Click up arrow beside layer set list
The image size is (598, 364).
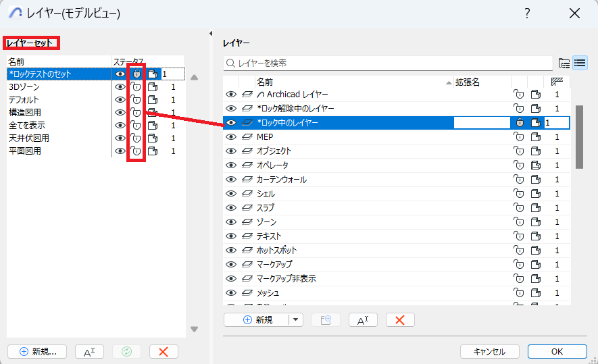pos(194,78)
